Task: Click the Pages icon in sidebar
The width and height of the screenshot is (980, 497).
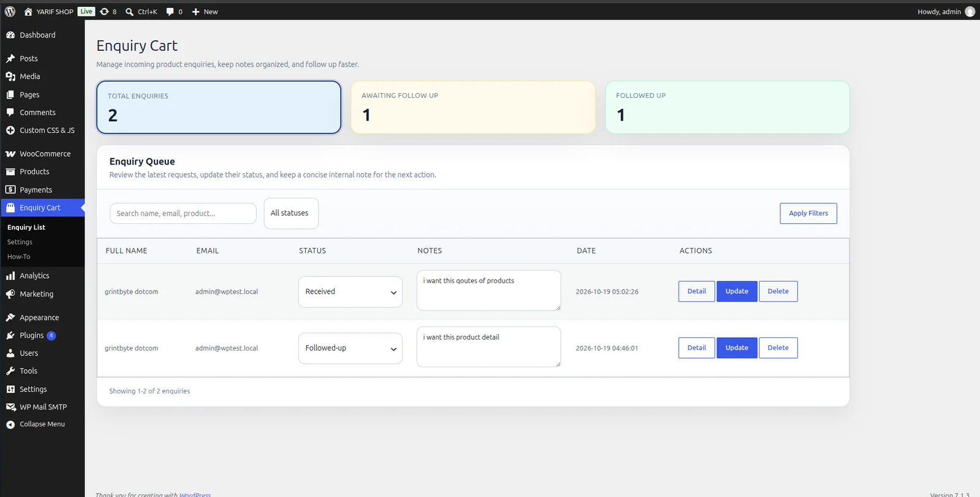Action: [10, 95]
